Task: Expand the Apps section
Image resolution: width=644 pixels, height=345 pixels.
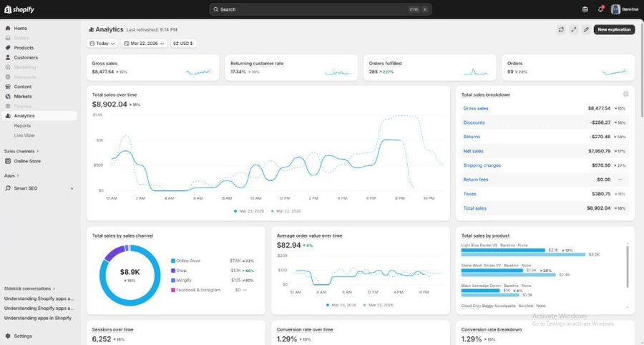Action: (11, 176)
